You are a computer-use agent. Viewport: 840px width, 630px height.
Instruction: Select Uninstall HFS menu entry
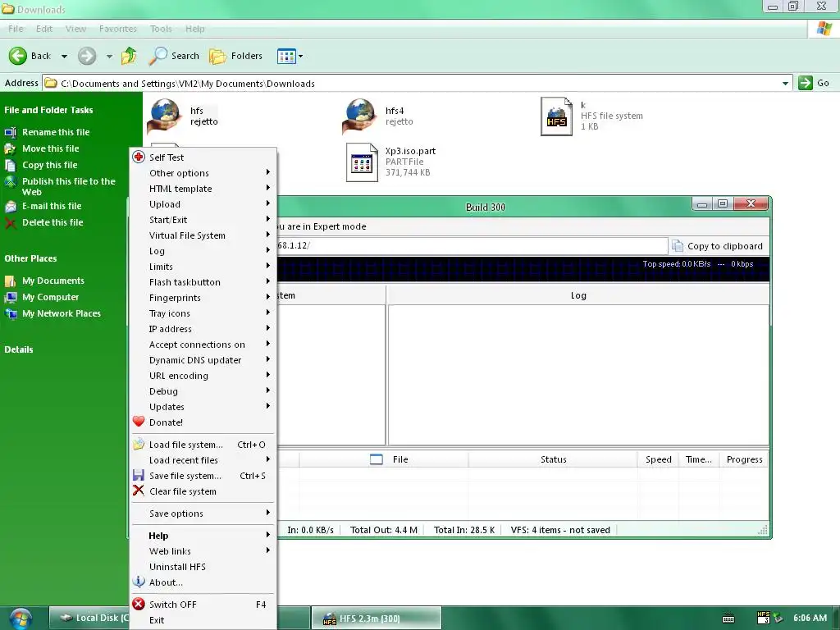[203, 566]
